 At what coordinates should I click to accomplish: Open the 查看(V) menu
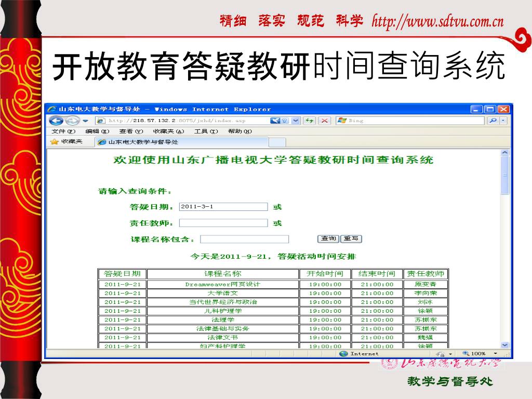(131, 131)
